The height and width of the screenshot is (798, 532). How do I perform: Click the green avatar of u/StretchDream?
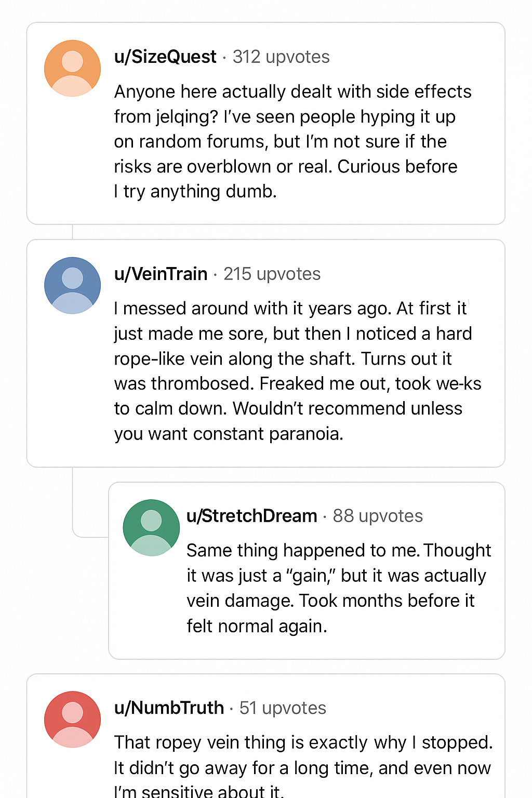tap(151, 527)
